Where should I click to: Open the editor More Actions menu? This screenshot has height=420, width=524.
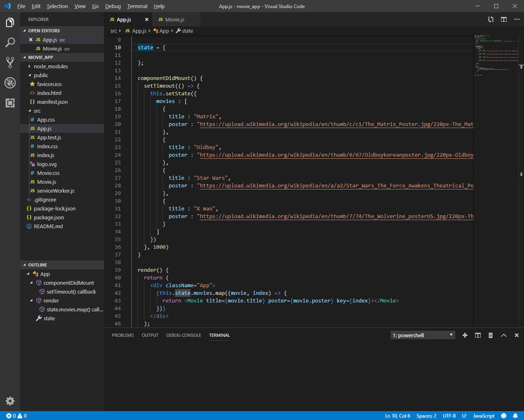[x=517, y=19]
